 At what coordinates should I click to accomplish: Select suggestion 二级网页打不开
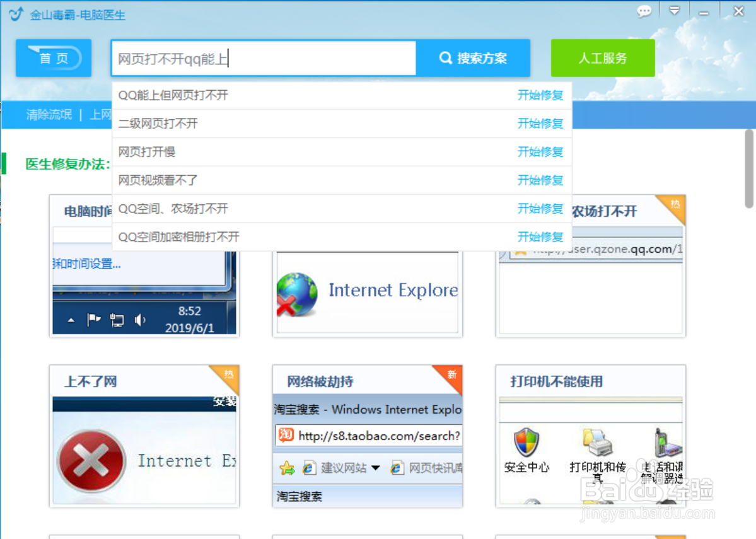pos(158,124)
